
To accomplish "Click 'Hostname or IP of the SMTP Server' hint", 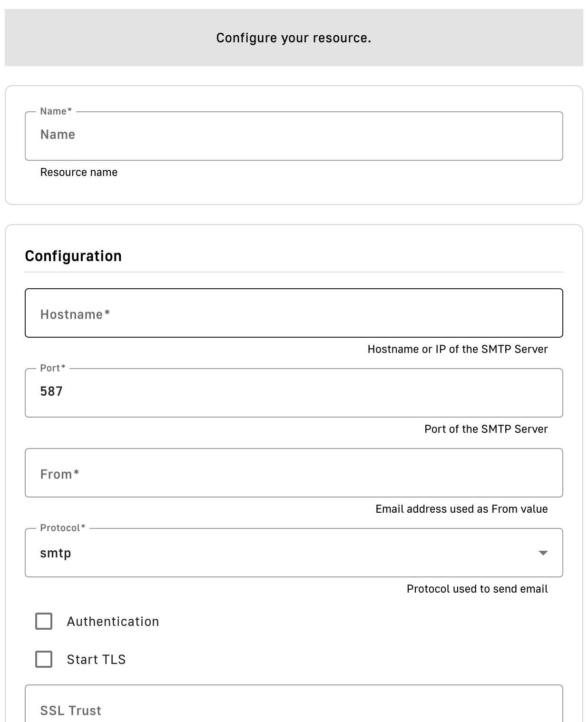I will click(457, 349).
